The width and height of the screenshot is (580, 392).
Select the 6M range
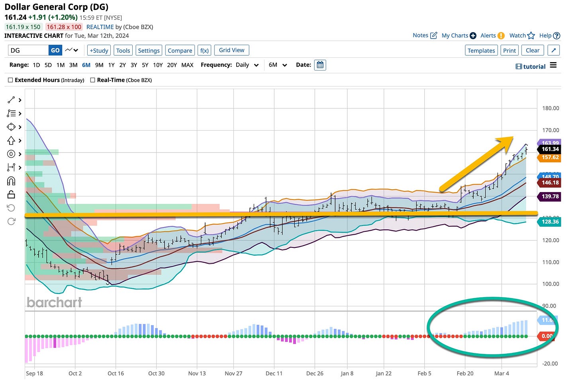86,65
